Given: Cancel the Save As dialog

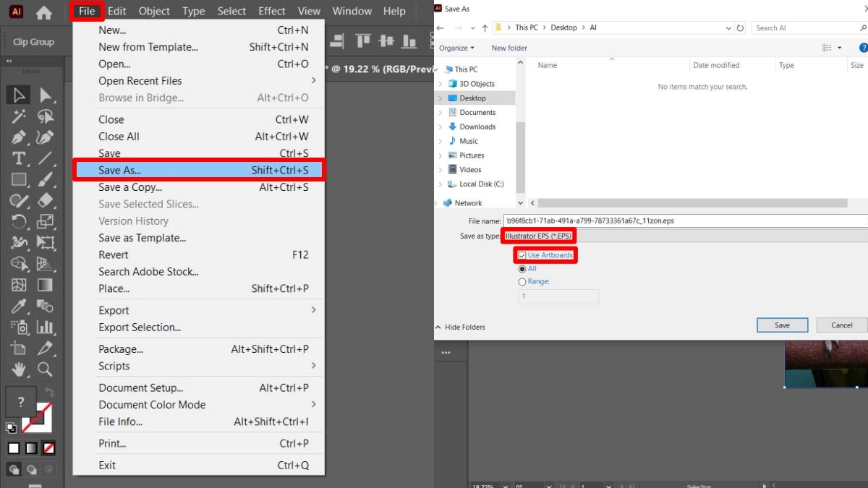Looking at the screenshot, I should click(x=842, y=325).
